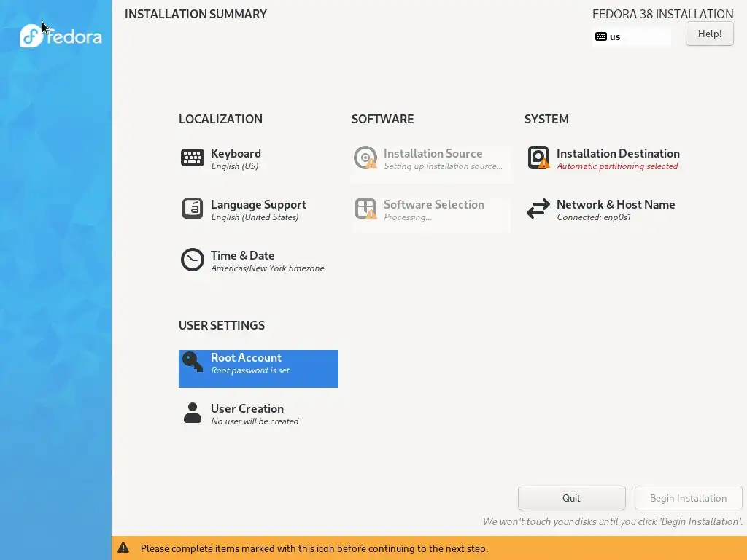Open the Time & Date clock icon
The width and height of the screenshot is (747, 560).
tap(193, 260)
